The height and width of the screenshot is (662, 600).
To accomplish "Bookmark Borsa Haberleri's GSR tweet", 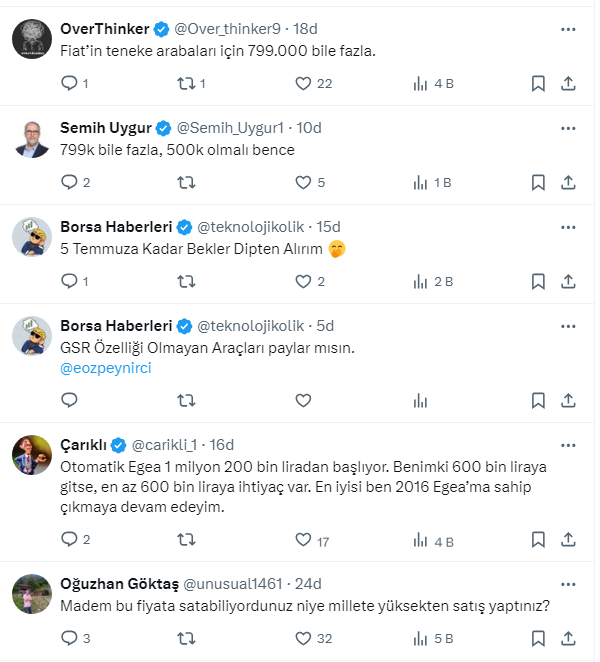I will 538,400.
